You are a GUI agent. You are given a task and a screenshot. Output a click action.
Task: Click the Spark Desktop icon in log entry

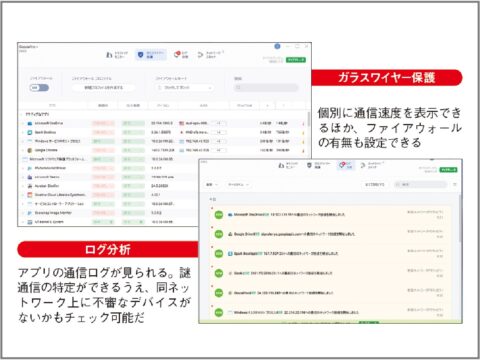[x=230, y=254]
